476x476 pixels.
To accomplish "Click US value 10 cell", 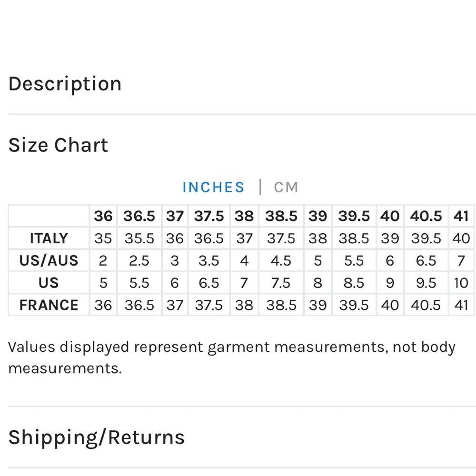I will [x=461, y=283].
